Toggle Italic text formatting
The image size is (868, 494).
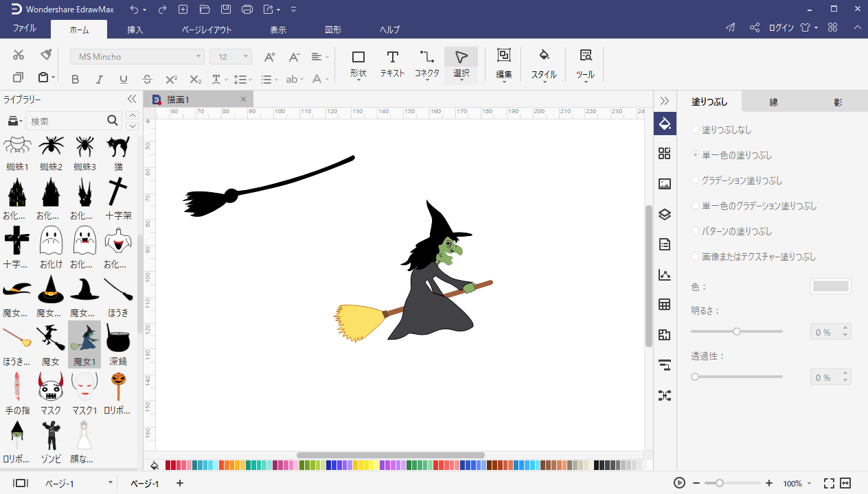pos(100,80)
